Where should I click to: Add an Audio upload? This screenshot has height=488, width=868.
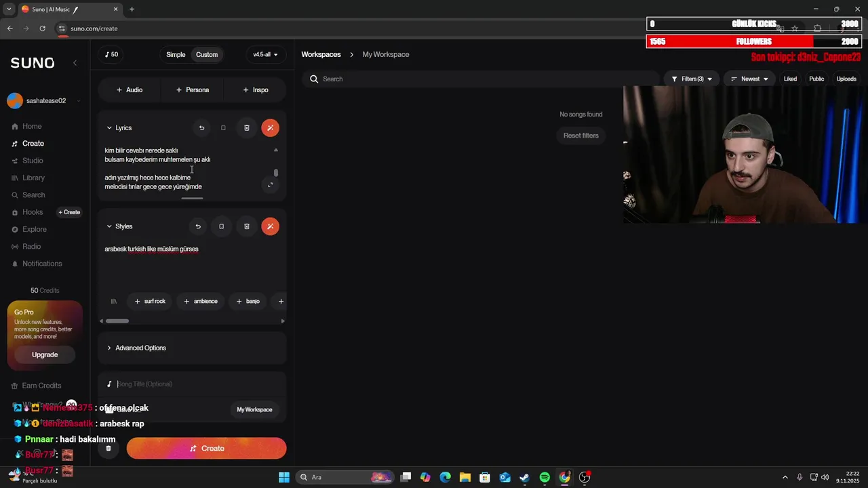130,89
